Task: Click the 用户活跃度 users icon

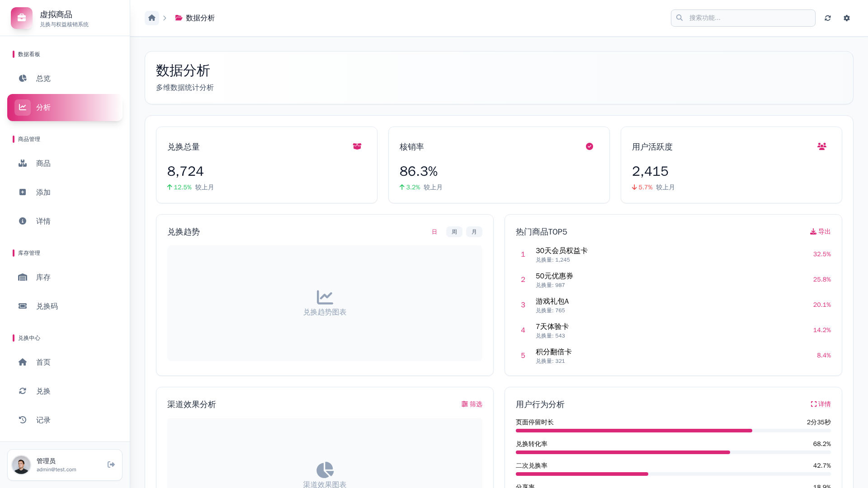Action: (822, 146)
